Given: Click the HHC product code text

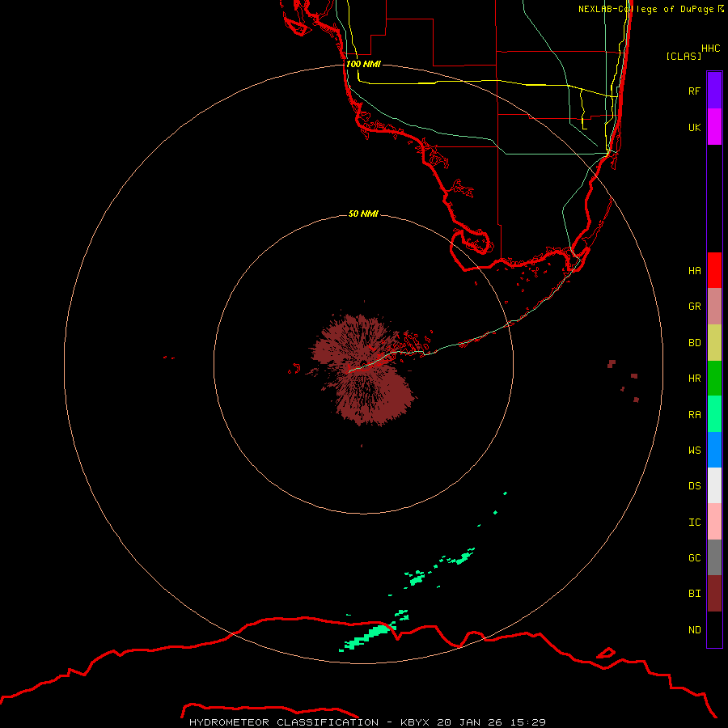Looking at the screenshot, I should (x=710, y=49).
